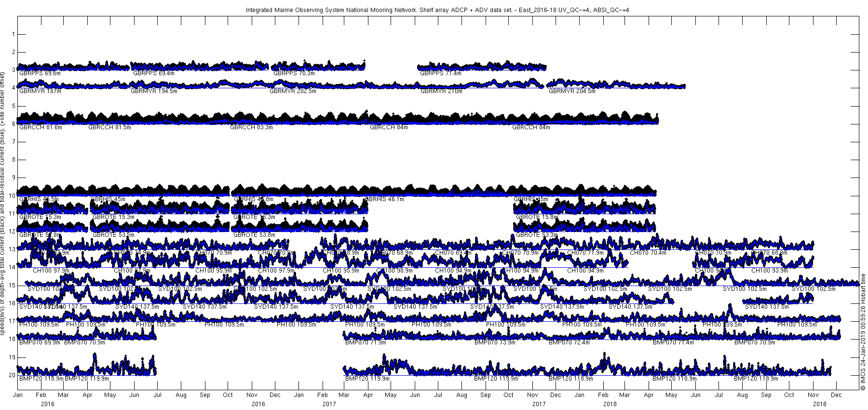Click the IMOS copyright timestamp text

click(863, 332)
